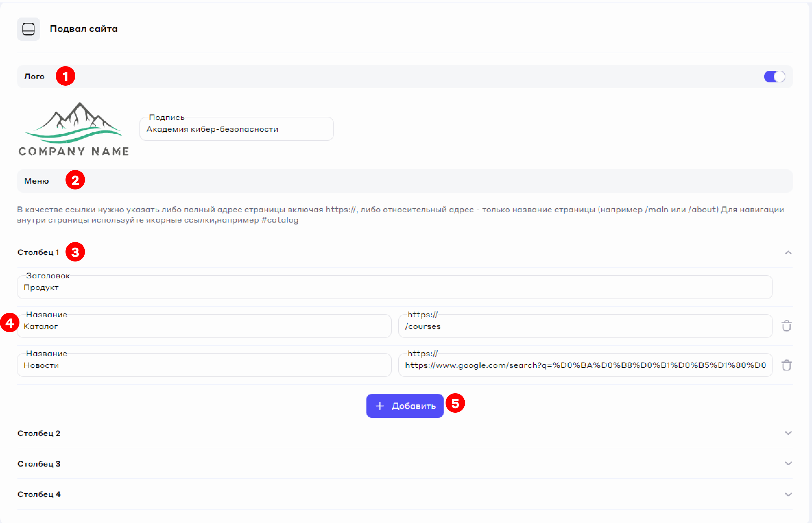Viewport: 812px width, 523px height.
Task: Delete the Новости menu row with trash icon
Action: click(x=786, y=365)
